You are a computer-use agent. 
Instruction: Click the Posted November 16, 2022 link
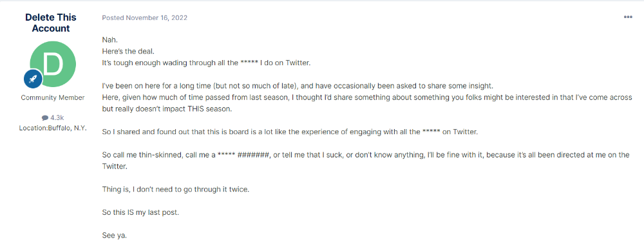click(144, 17)
